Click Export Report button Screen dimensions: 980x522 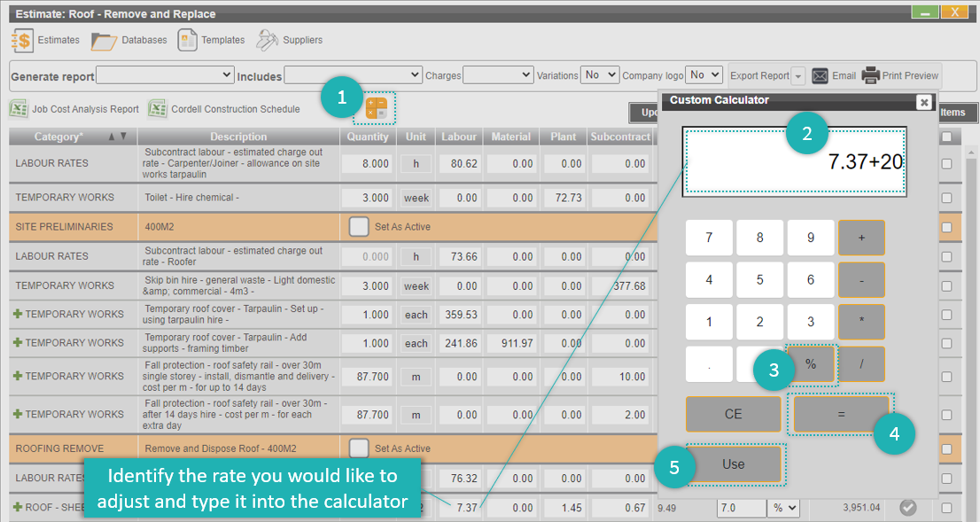[x=759, y=75]
